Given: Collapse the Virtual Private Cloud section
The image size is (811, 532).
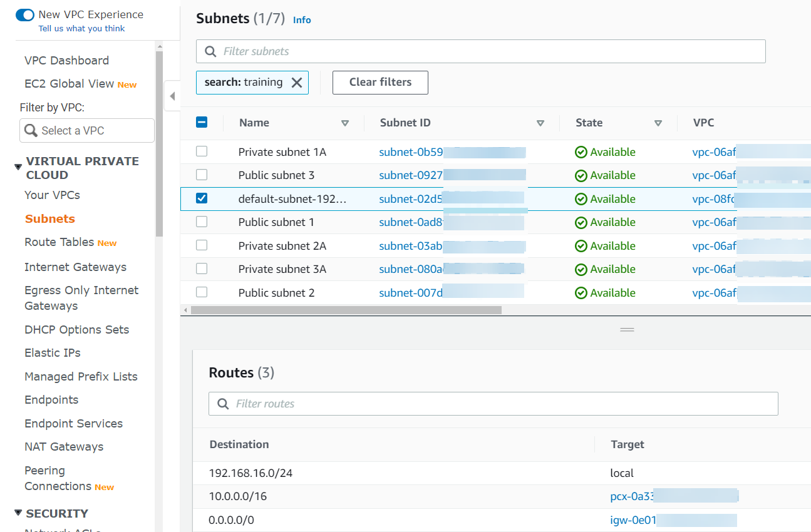Looking at the screenshot, I should 18,166.
